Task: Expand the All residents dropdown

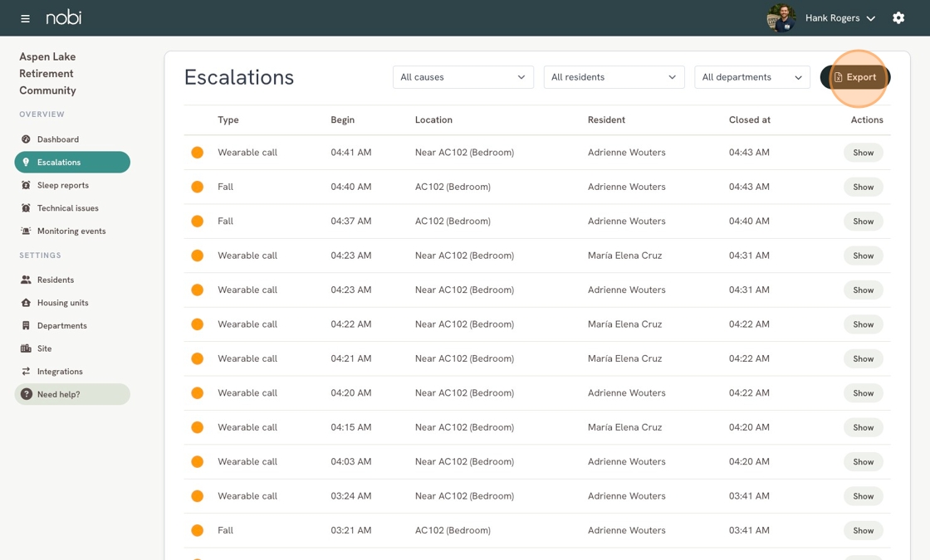Action: [x=614, y=77]
